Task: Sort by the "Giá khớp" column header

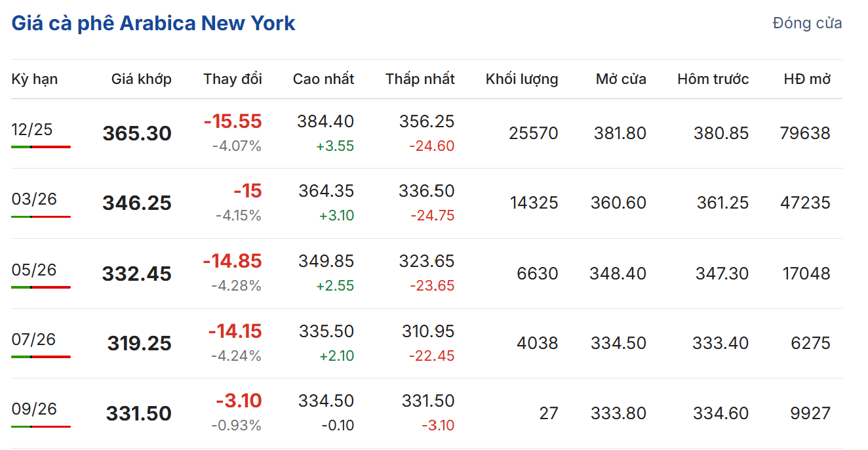Action: tap(141, 79)
